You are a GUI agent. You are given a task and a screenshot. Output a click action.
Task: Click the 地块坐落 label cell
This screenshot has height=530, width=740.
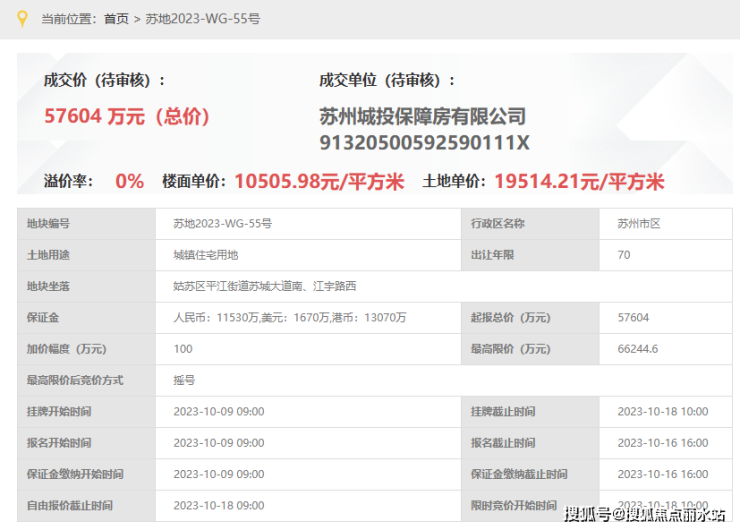coord(86,286)
